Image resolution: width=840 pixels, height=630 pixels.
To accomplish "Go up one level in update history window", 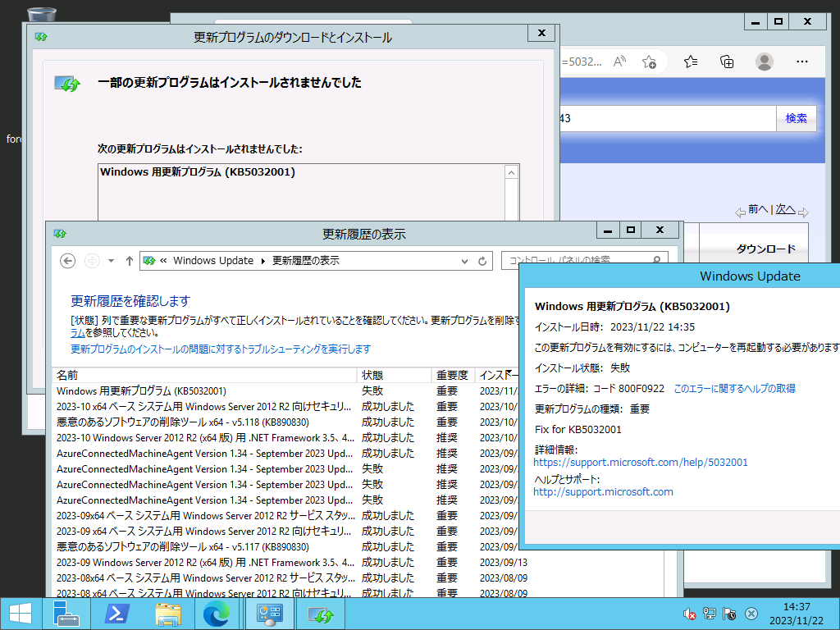I will tap(129, 261).
